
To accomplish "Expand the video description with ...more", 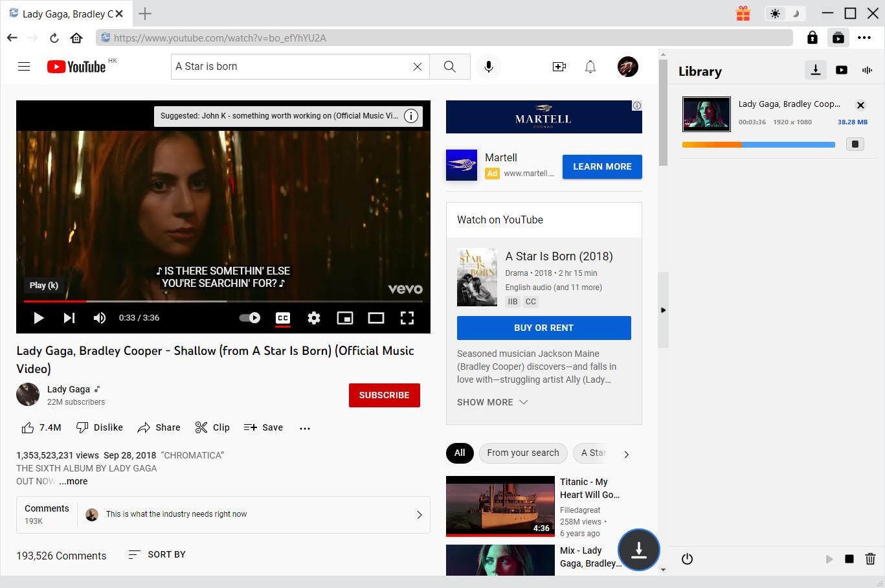I will (x=73, y=481).
